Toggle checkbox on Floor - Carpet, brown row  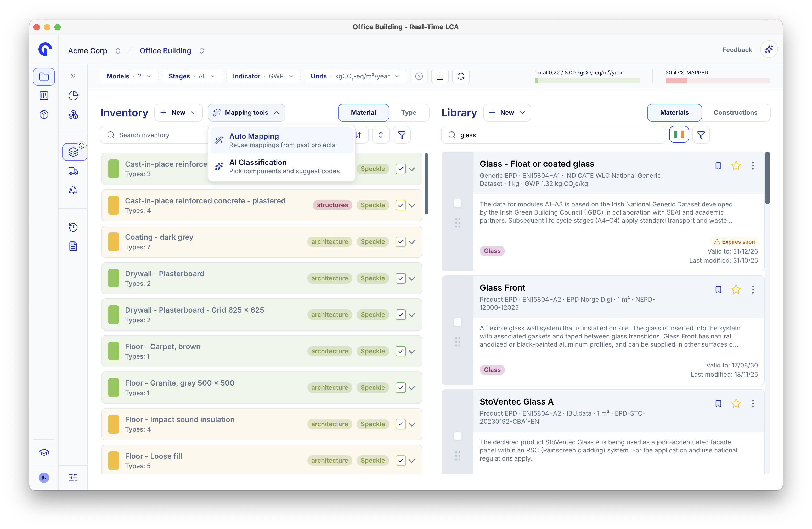point(401,351)
